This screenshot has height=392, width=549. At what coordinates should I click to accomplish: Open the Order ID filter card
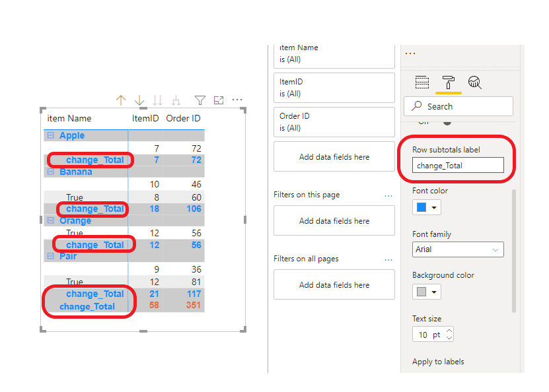pos(334,122)
